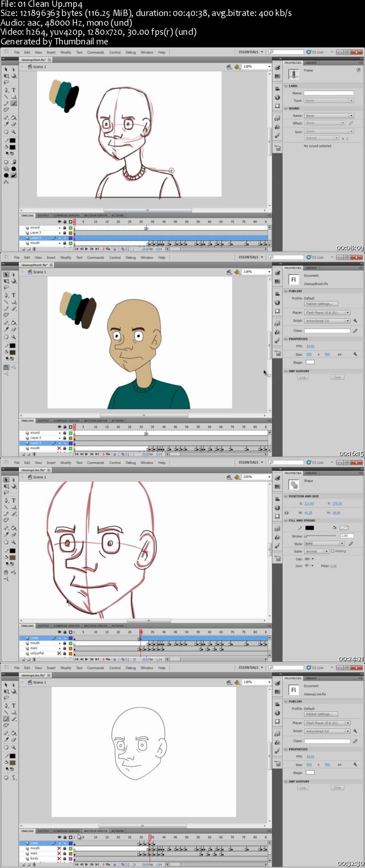365x868 pixels.
Task: Click Publish Settings button in the 00:16:15 frame
Action: (321, 304)
